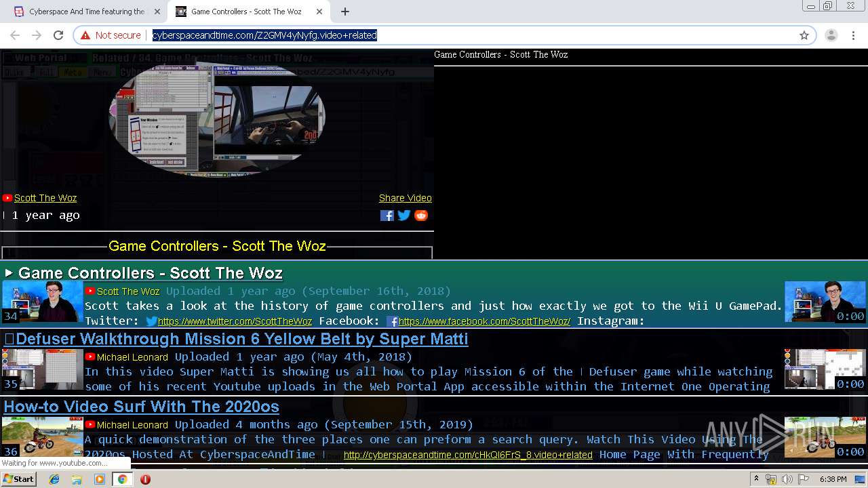Launch Internet Explorer from taskbar
This screenshot has height=488, width=868.
click(x=55, y=479)
